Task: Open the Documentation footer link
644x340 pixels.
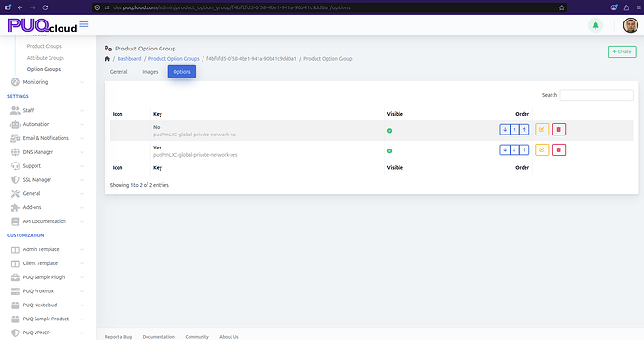Action: [158, 337]
